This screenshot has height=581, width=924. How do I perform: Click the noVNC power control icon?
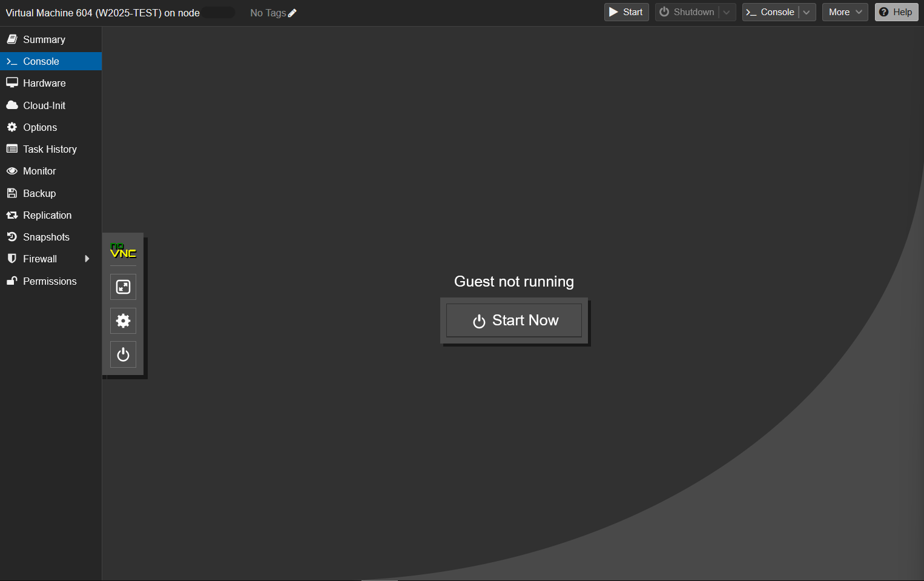point(123,354)
